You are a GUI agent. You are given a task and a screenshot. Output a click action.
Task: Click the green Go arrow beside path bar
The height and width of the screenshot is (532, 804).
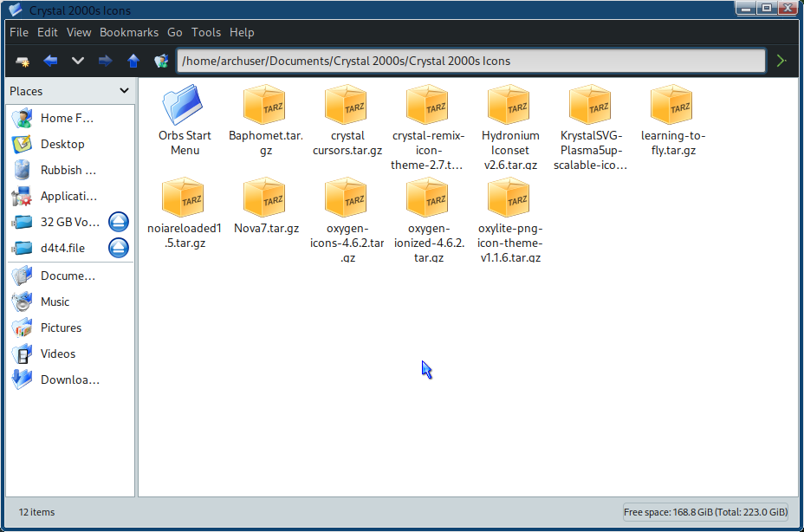click(781, 61)
